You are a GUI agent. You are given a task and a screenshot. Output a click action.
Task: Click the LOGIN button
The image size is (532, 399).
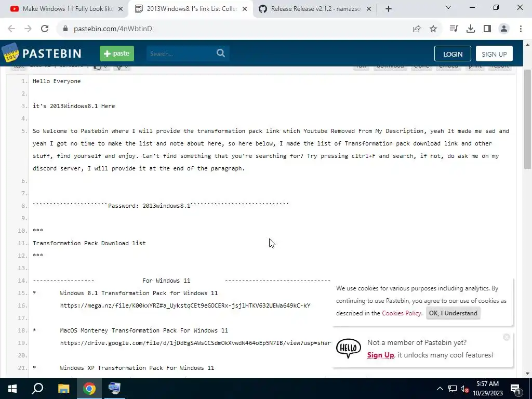[453, 54]
